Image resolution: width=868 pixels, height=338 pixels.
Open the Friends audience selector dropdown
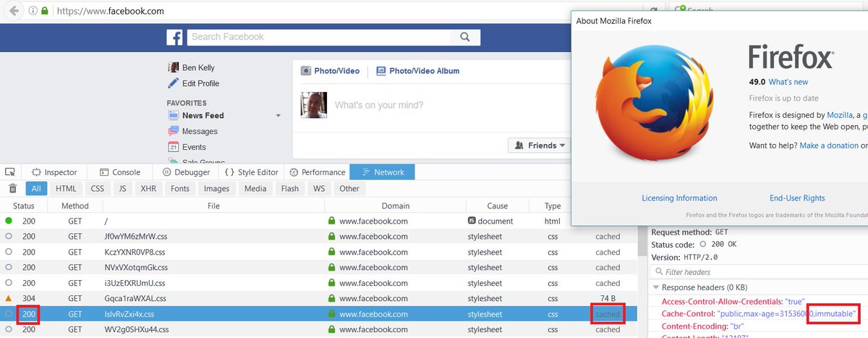tap(540, 145)
